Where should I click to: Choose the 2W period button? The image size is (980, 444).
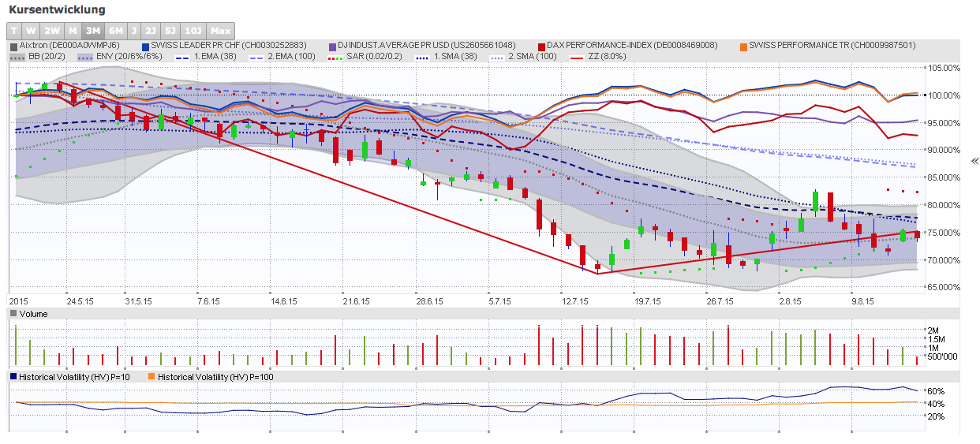pyautogui.click(x=52, y=31)
